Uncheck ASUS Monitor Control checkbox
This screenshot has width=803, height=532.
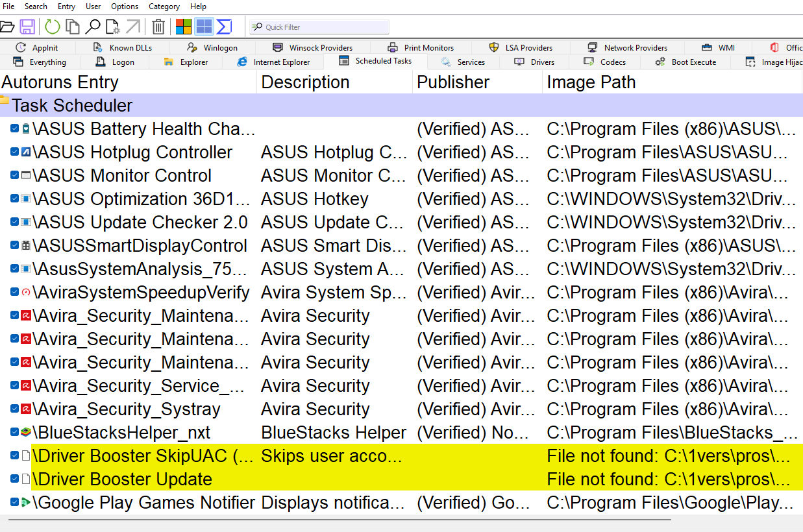click(15, 176)
